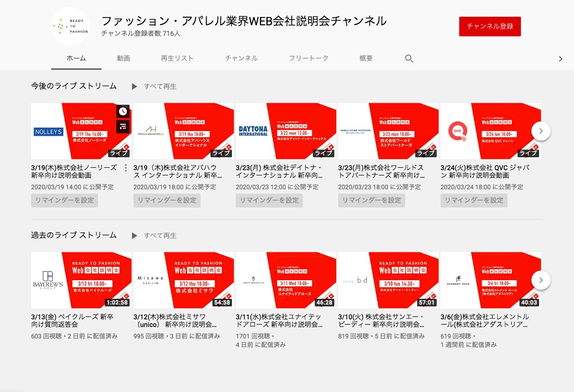Viewport: 574px width, 392px height.
Task: Set a reminder for the ワールドストアパートナーズ stream
Action: point(372,200)
